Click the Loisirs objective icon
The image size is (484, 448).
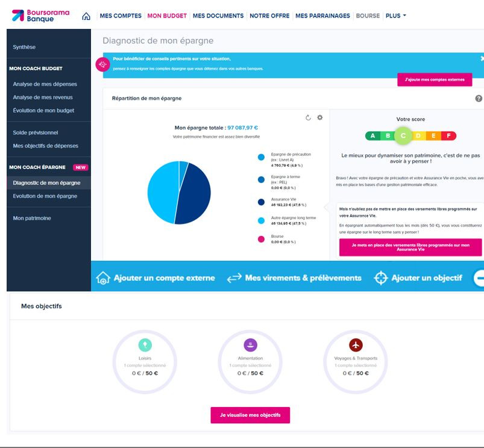145,344
